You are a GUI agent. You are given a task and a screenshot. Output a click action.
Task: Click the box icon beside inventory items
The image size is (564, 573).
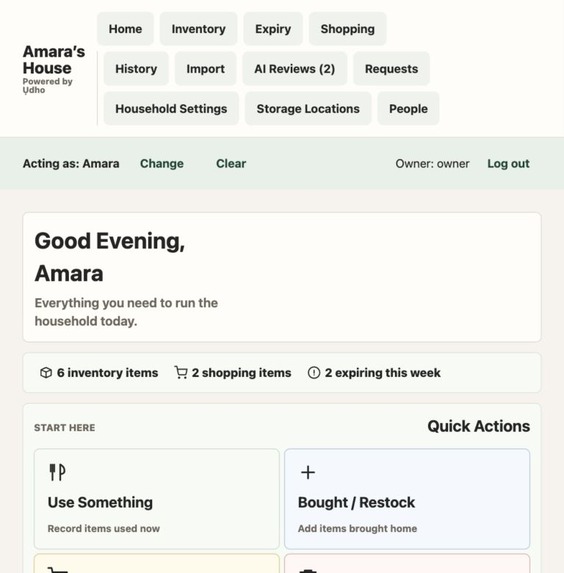pos(46,373)
